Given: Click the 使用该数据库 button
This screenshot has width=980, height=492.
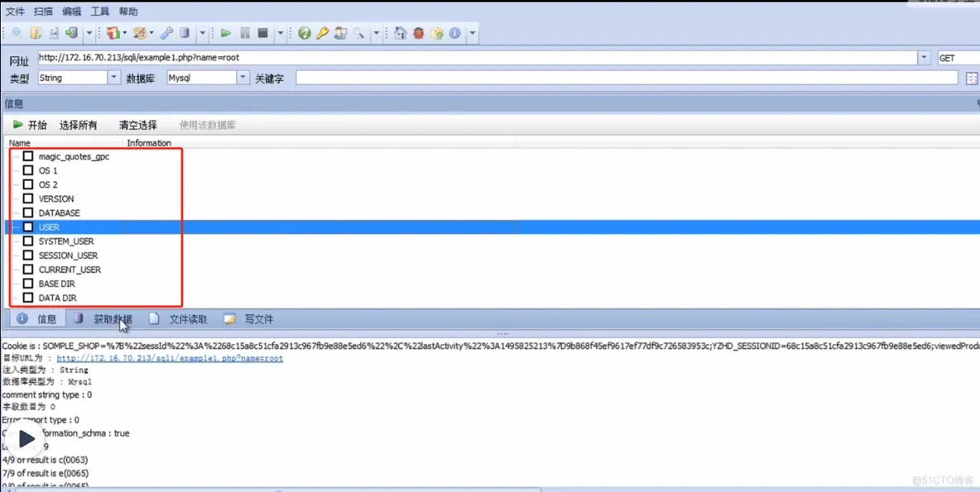Looking at the screenshot, I should click(x=208, y=125).
